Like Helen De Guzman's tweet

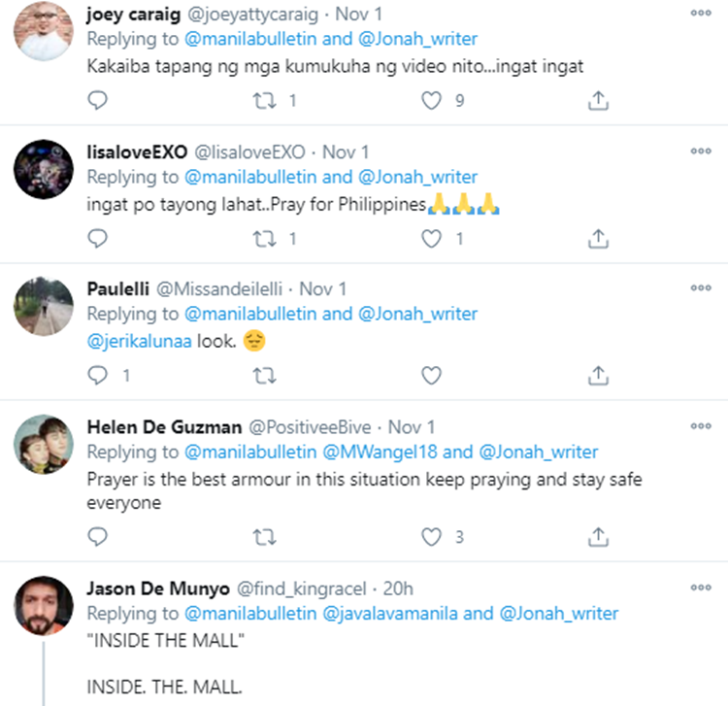click(431, 536)
